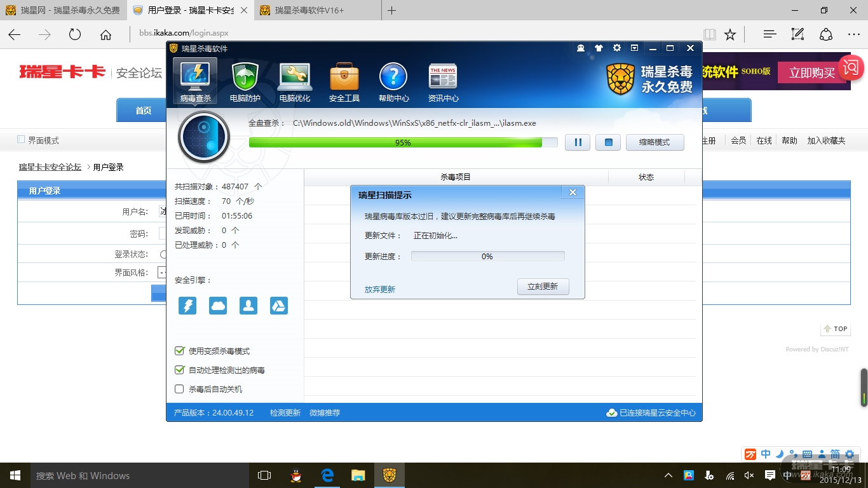Add page to favorites with star icon
Screen dimensions: 868x488
coord(730,34)
